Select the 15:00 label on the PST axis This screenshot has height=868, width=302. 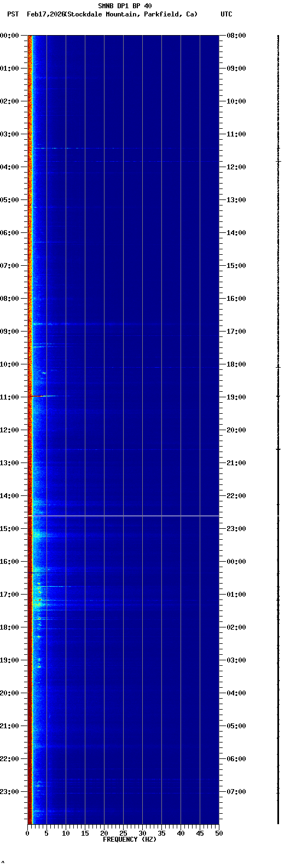[x=10, y=529]
